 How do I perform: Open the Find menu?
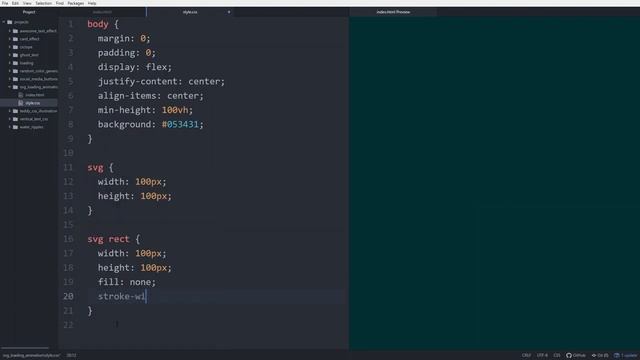tap(60, 3)
